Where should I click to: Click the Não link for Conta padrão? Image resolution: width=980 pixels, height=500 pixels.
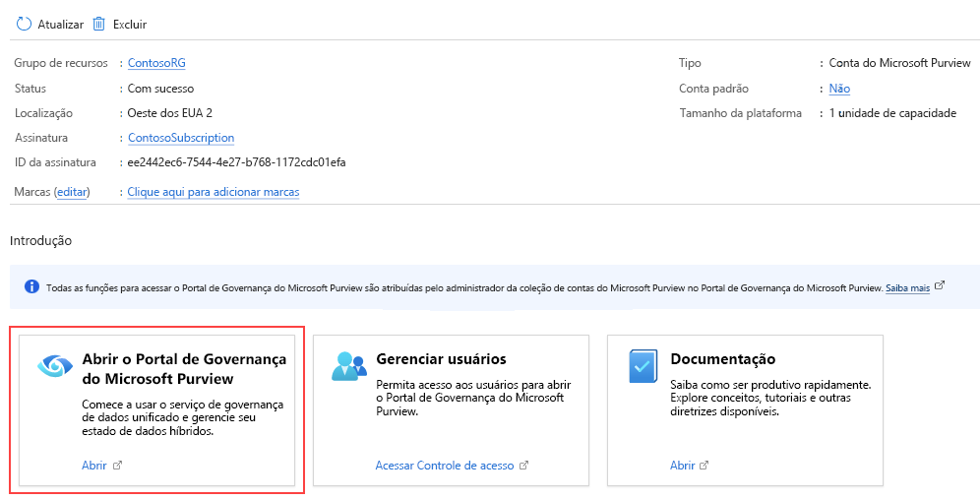[839, 89]
